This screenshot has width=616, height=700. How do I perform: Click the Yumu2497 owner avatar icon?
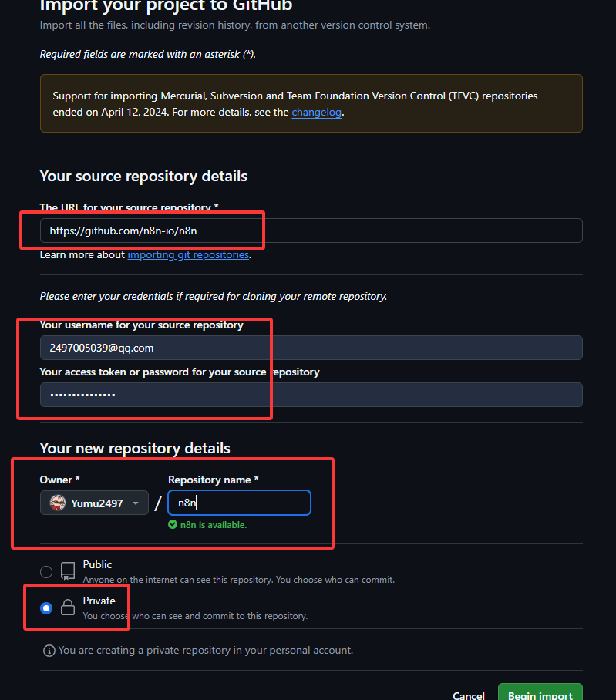point(58,503)
